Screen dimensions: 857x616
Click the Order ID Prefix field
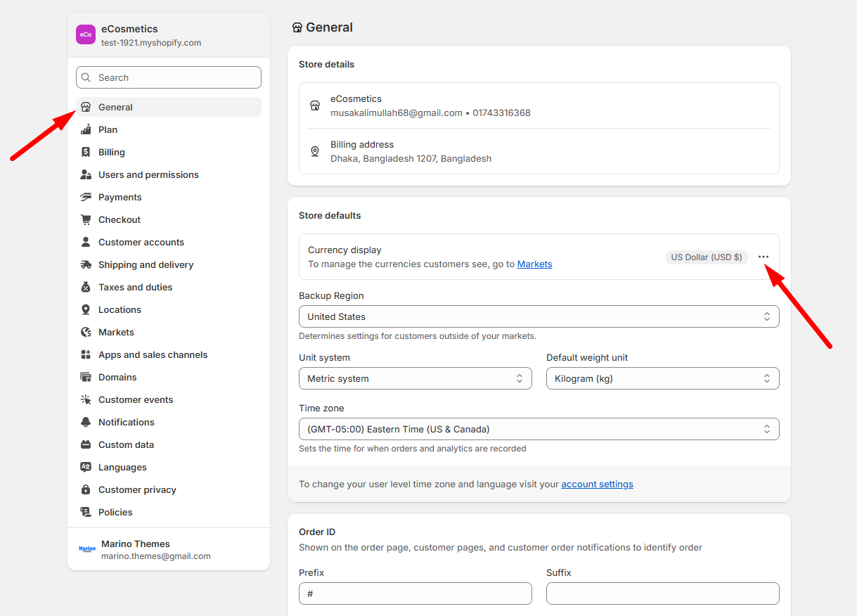415,593
